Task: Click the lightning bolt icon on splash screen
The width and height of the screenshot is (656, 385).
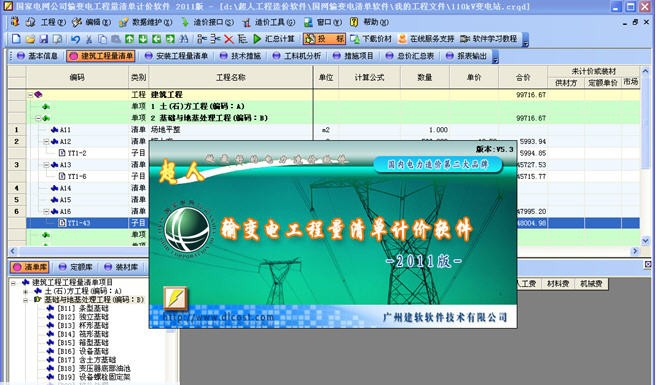Action: [x=174, y=298]
